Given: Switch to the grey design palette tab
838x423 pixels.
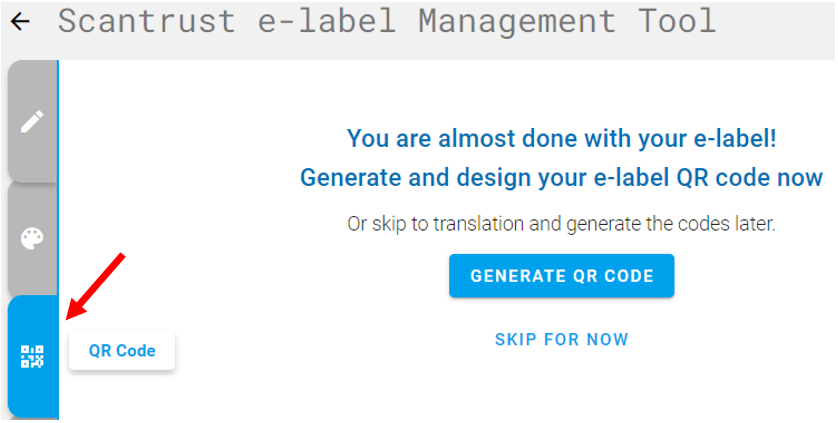Looking at the screenshot, I should pos(32,239).
